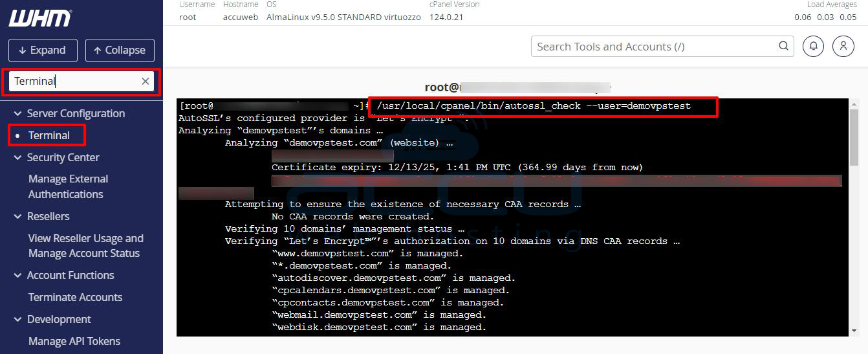Click the search magnifier icon
Screen dimensions: 868x354
click(x=783, y=46)
